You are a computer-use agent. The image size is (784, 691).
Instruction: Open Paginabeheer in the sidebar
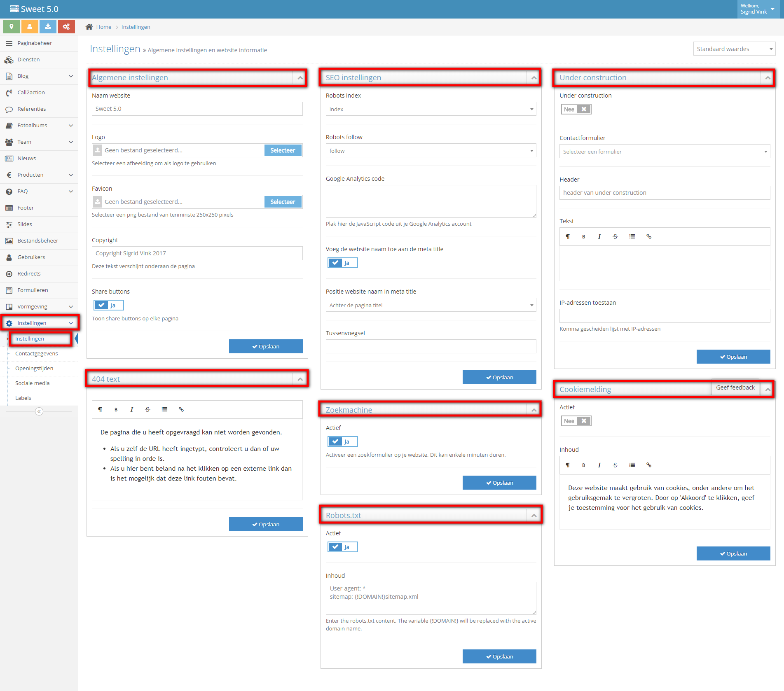pyautogui.click(x=39, y=43)
